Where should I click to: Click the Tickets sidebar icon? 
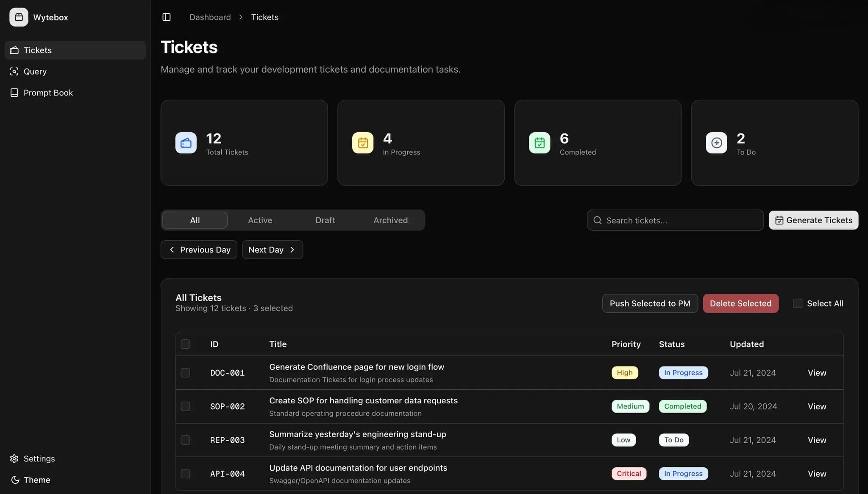point(14,50)
